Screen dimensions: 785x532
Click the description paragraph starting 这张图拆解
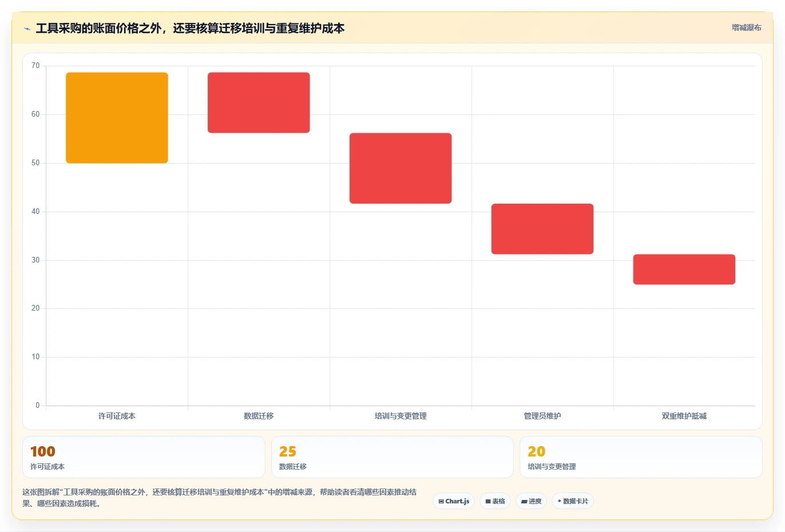(x=220, y=498)
